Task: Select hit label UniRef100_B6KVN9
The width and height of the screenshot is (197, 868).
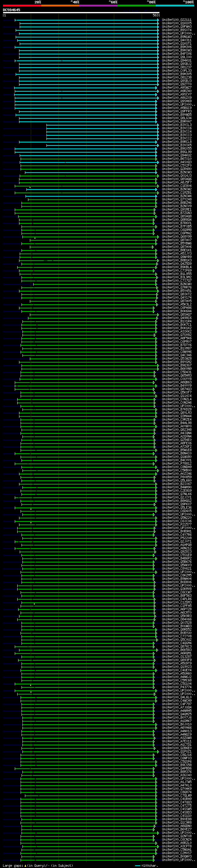Action: click(177, 369)
